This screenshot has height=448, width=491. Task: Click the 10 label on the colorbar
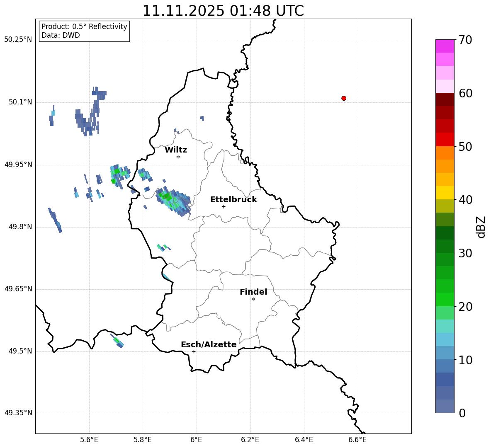[465, 360]
